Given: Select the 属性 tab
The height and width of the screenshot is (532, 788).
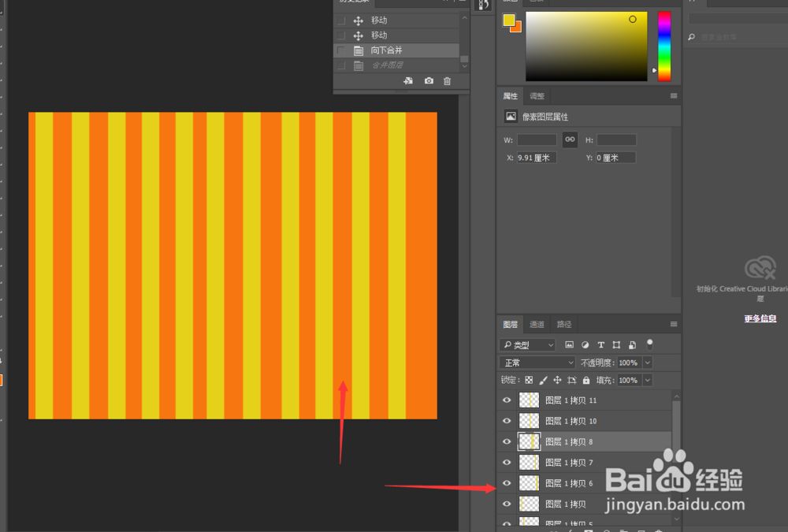Looking at the screenshot, I should click(x=510, y=96).
